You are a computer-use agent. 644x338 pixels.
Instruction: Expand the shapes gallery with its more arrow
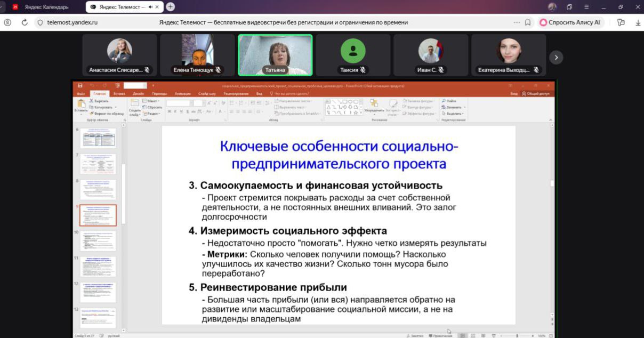point(361,112)
